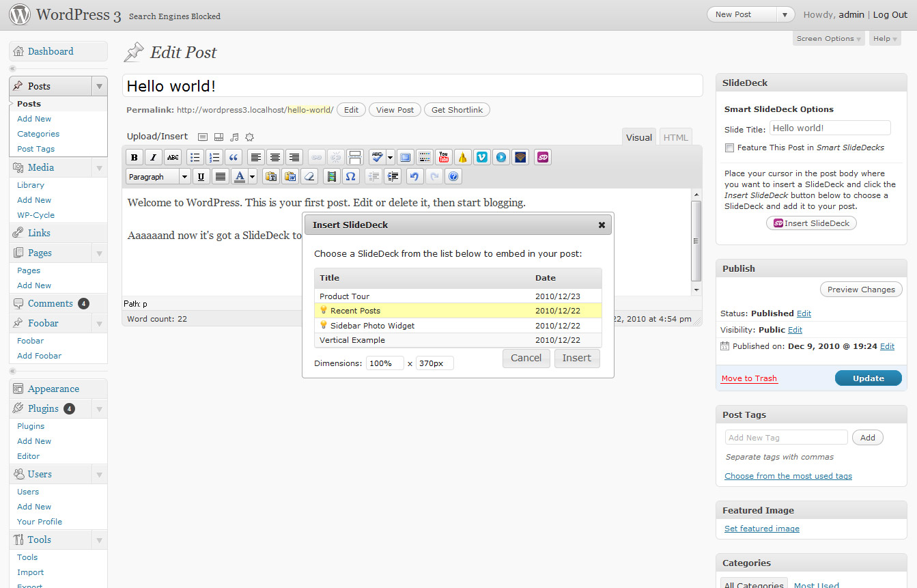
Task: Click Preview Changes button
Action: (x=861, y=290)
